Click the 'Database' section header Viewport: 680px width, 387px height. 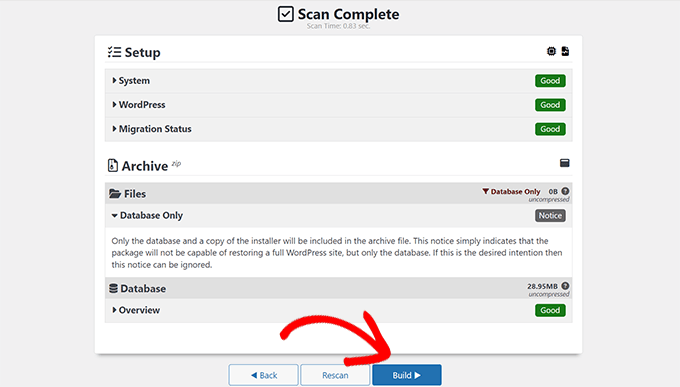point(338,288)
